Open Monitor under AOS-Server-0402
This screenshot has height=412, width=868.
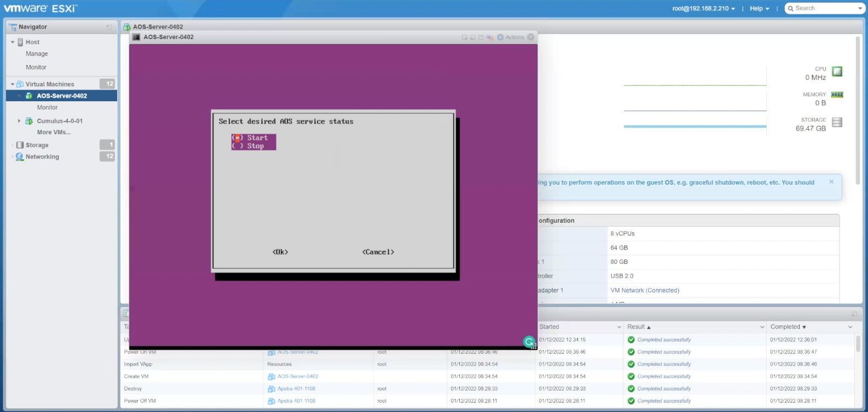[x=47, y=108]
